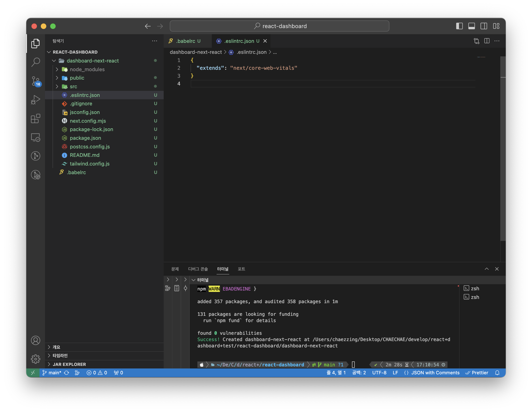Open Remote Explorer in activity bar

point(36,137)
